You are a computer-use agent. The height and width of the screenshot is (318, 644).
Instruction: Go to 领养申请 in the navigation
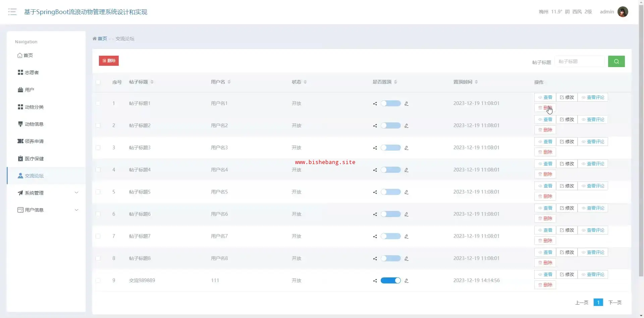point(34,141)
